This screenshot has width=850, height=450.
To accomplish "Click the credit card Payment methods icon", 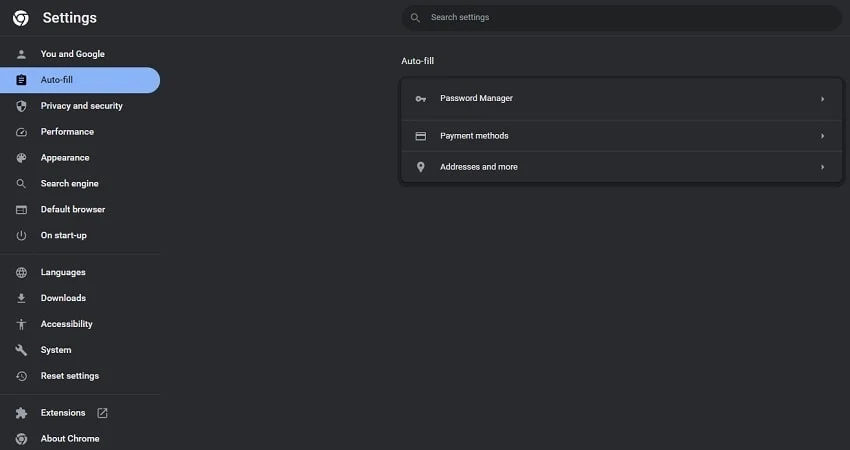I will 420,136.
